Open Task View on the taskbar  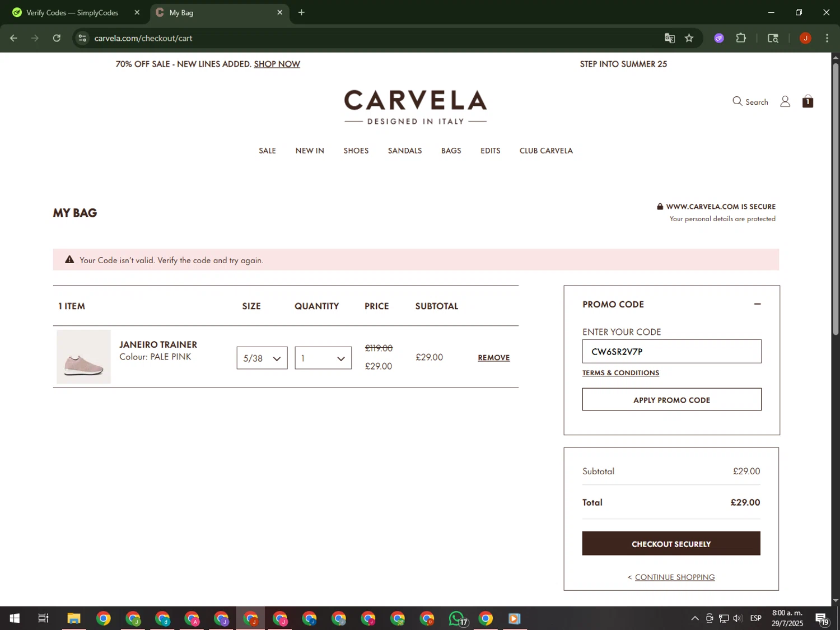(x=43, y=618)
